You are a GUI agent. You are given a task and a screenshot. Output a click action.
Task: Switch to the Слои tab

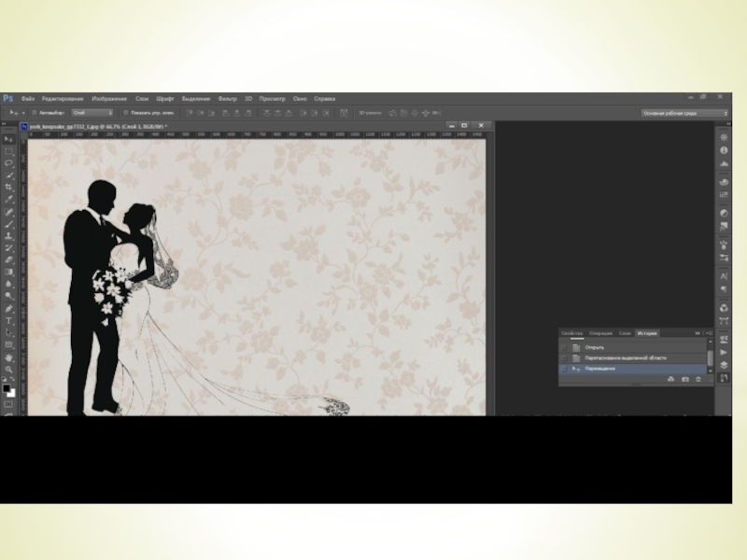click(x=625, y=333)
